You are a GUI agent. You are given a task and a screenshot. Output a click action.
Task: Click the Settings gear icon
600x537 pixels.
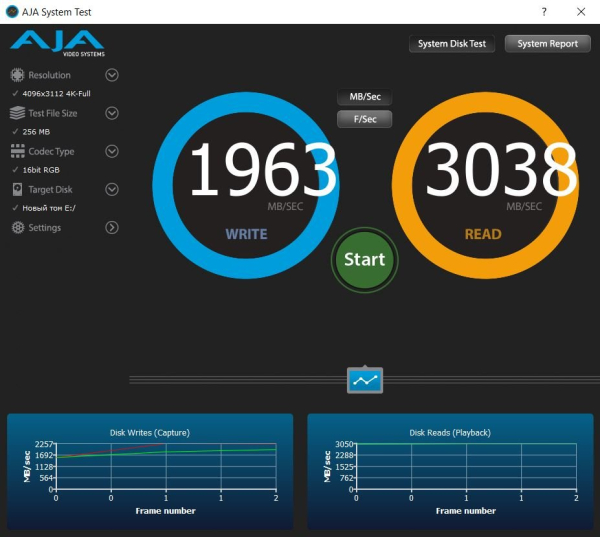point(18,227)
